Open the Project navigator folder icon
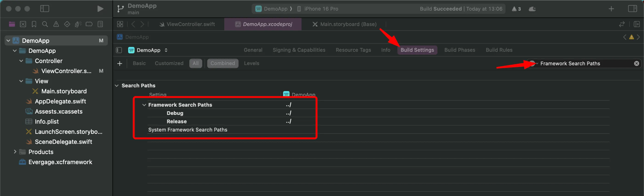The image size is (644, 196). (12, 24)
